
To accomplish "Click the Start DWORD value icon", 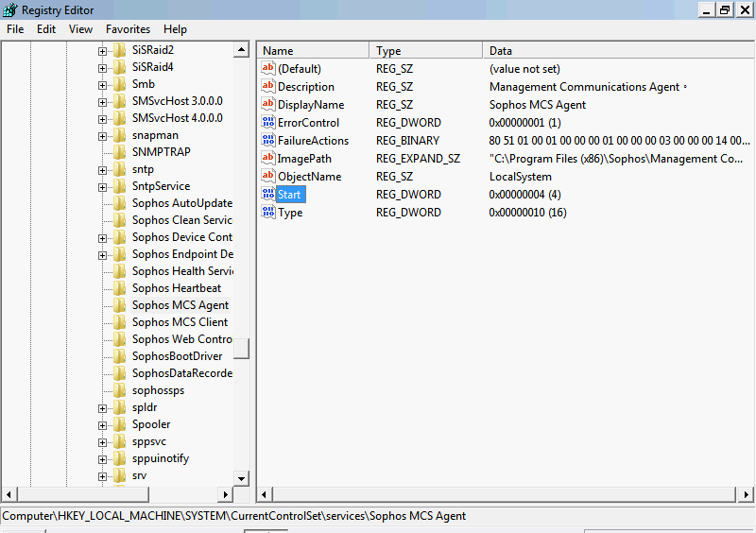I will coord(268,194).
